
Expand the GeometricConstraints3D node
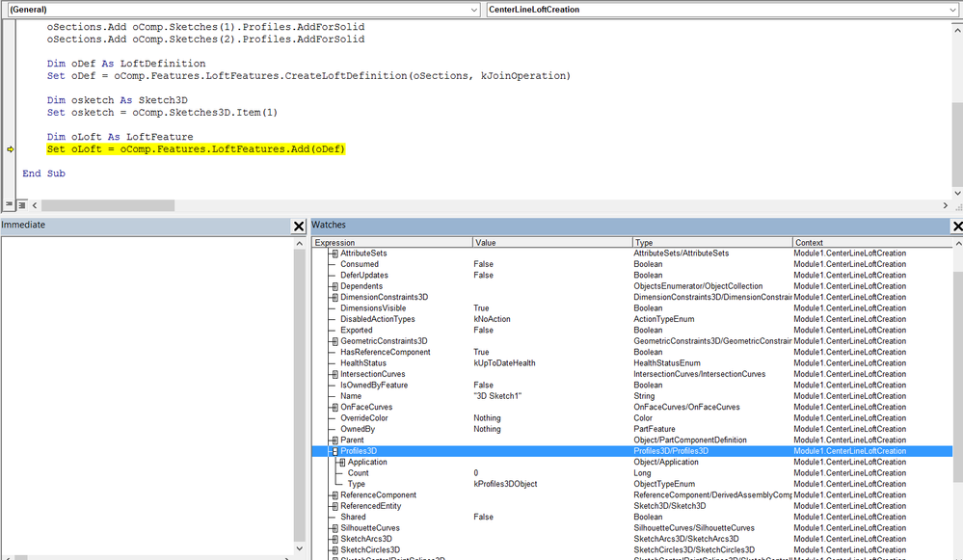(x=334, y=341)
